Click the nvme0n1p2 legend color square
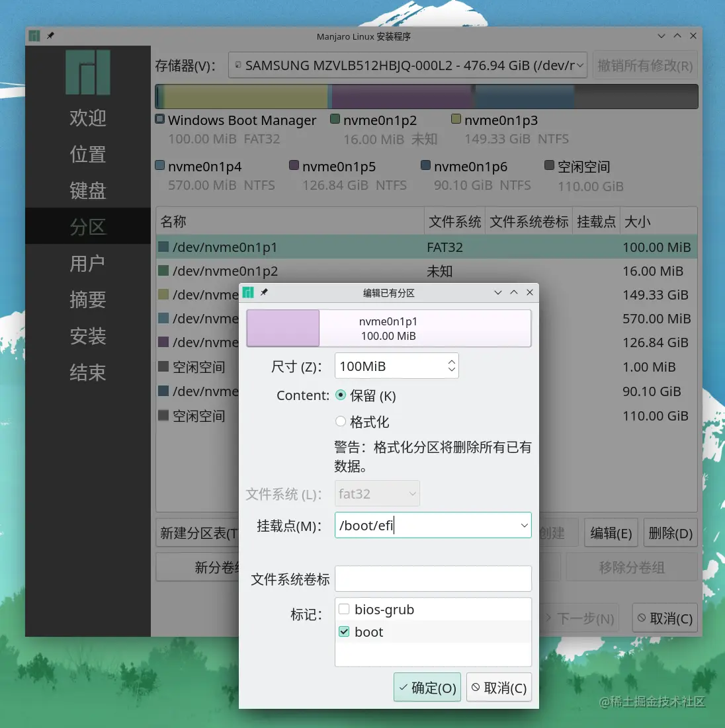725x728 pixels. click(x=335, y=119)
